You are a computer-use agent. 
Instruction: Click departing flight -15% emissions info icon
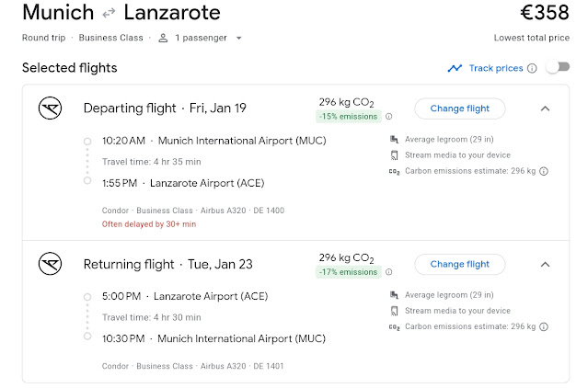point(388,117)
